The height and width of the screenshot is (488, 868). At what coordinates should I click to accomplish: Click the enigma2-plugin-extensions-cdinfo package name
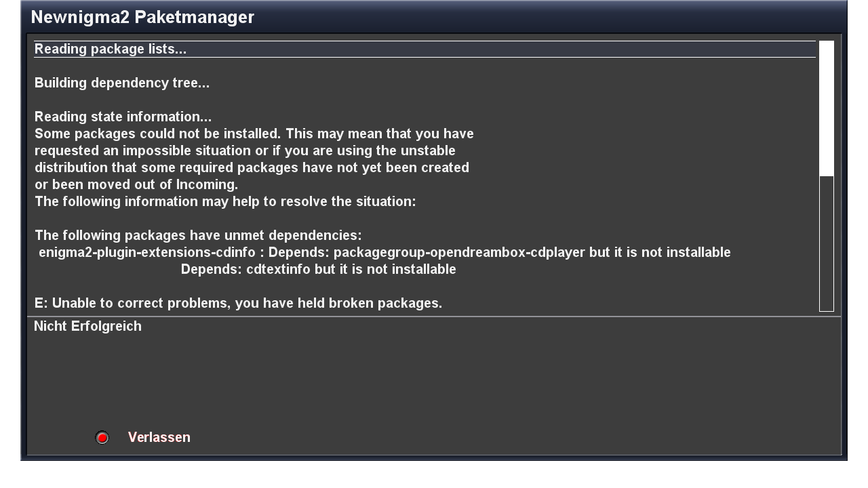click(147, 253)
